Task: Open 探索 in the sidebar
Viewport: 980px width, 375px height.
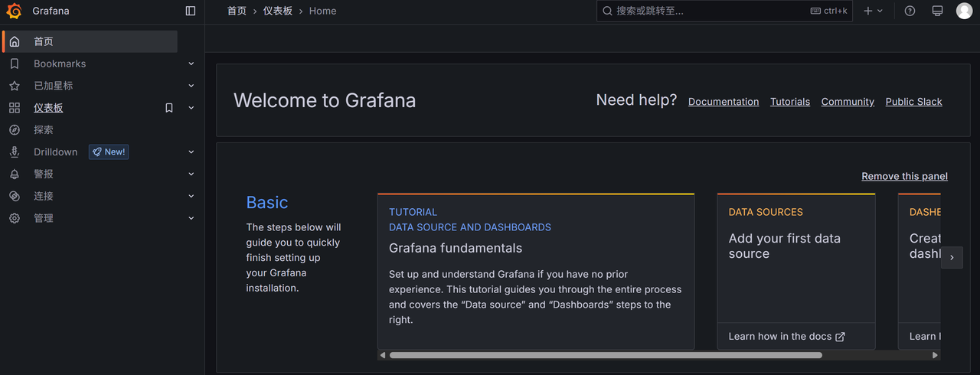Action: [44, 130]
